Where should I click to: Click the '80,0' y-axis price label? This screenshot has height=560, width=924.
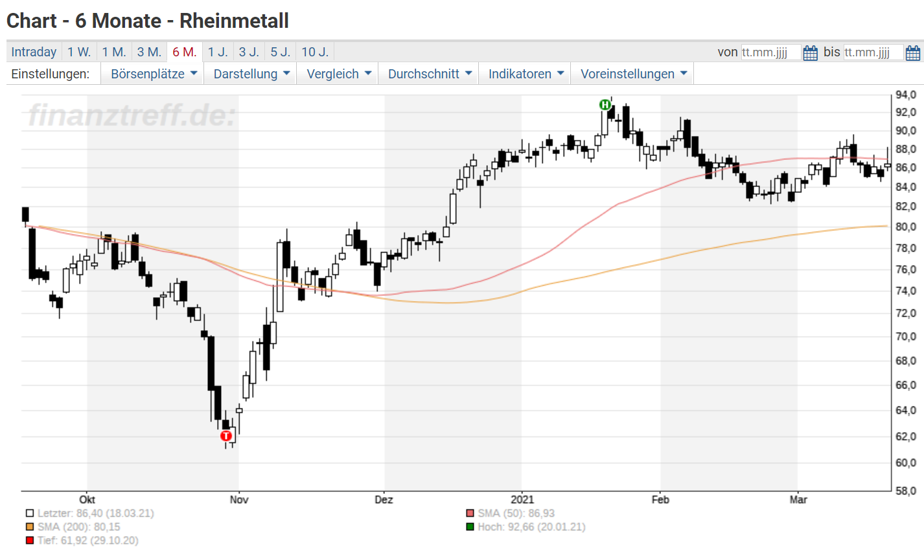906,227
